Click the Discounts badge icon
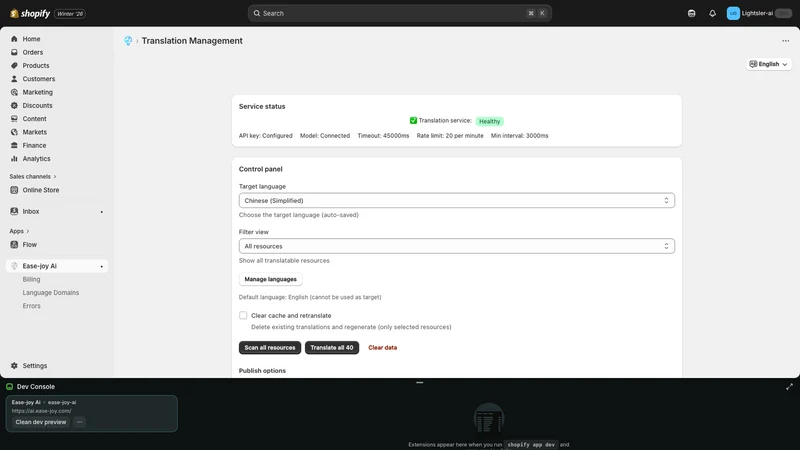The width and height of the screenshot is (800, 450). pos(14,105)
